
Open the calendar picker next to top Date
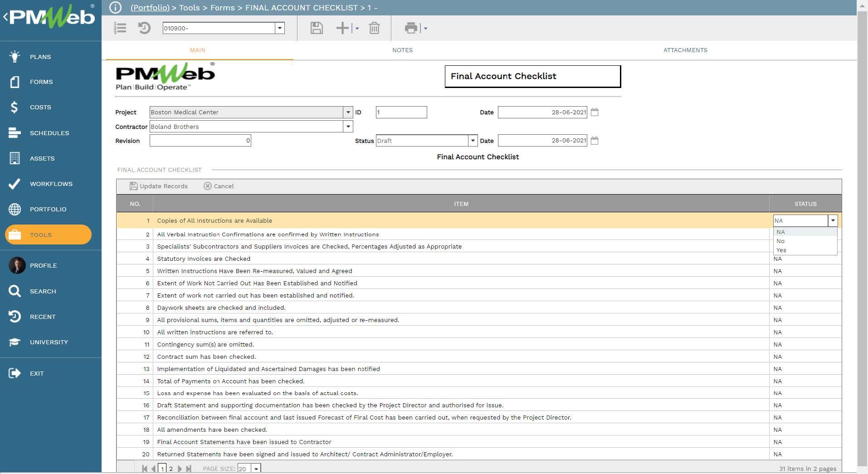click(595, 112)
